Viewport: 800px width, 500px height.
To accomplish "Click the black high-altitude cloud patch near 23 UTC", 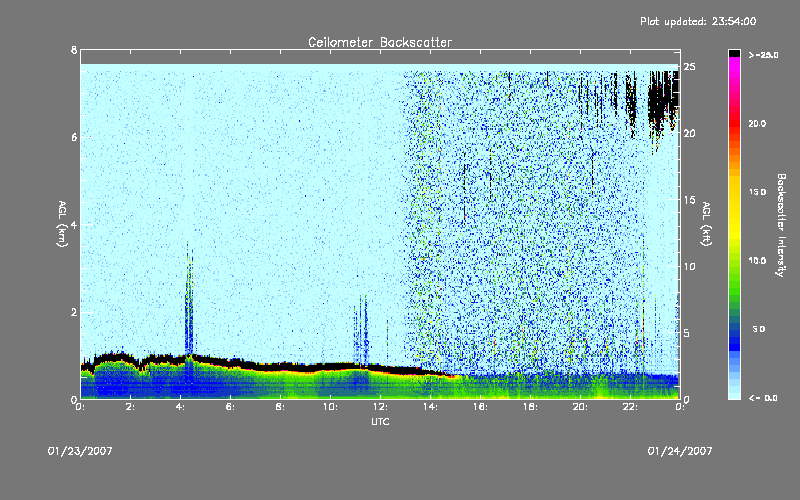I will pos(662,105).
